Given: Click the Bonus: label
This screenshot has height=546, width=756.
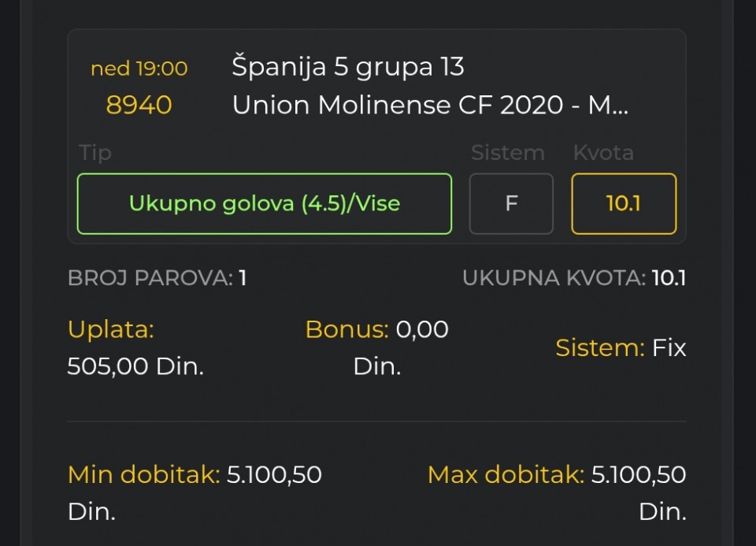Looking at the screenshot, I should coord(346,329).
